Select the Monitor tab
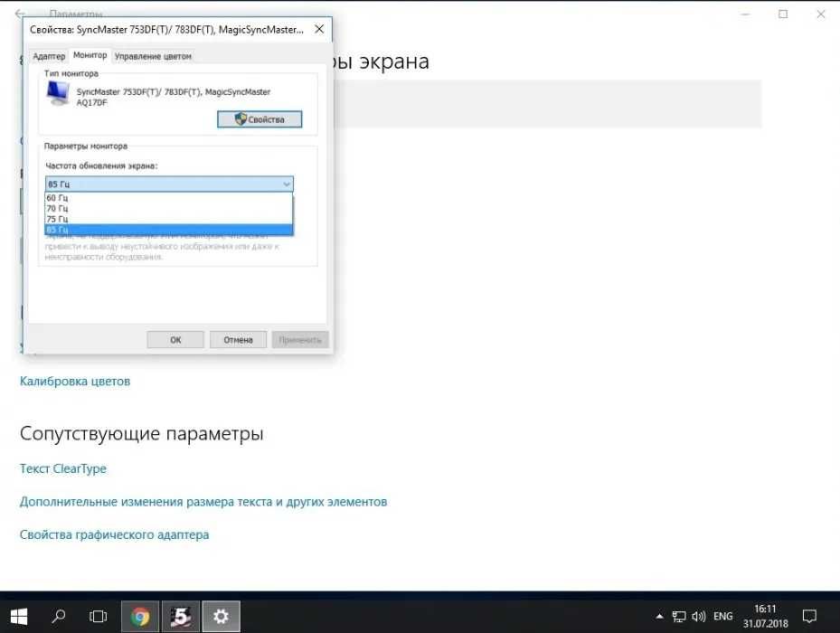This screenshot has width=840, height=633. pos(90,55)
